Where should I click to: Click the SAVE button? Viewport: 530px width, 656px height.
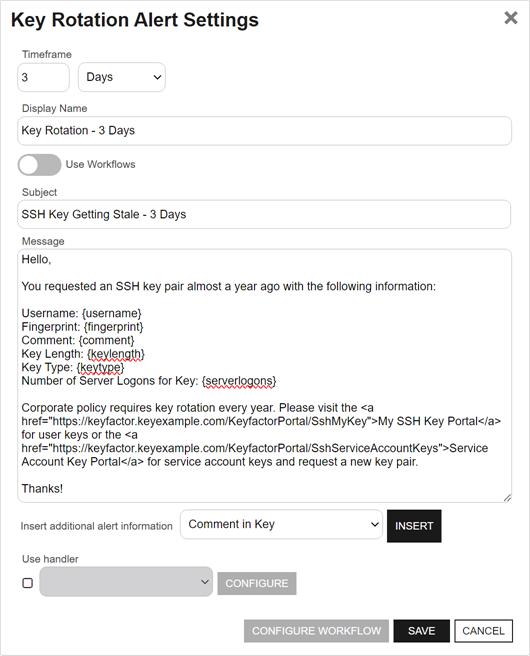coord(422,631)
